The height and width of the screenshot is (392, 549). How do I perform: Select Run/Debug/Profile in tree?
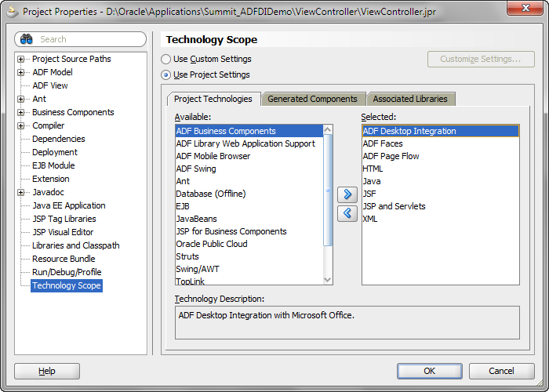67,272
